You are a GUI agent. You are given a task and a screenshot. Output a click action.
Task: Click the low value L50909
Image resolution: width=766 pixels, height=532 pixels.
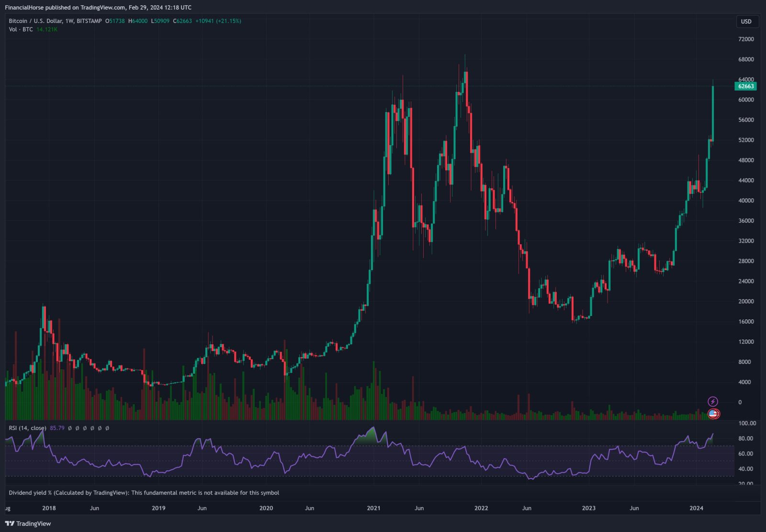pyautogui.click(x=160, y=21)
